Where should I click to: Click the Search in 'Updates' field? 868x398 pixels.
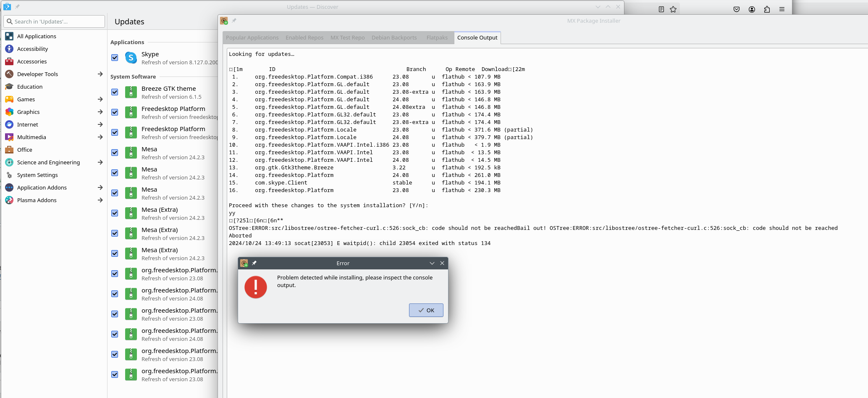(54, 21)
